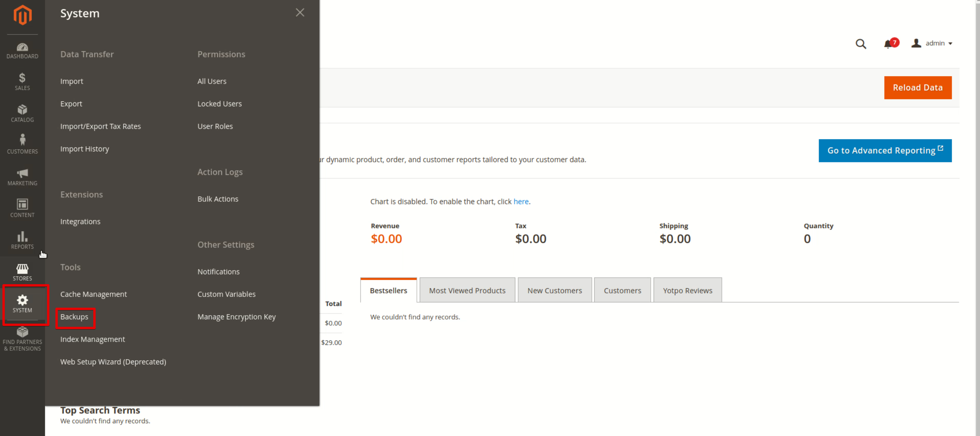This screenshot has height=436, width=980.
Task: Click the Tax $0.00 value
Action: pyautogui.click(x=530, y=239)
